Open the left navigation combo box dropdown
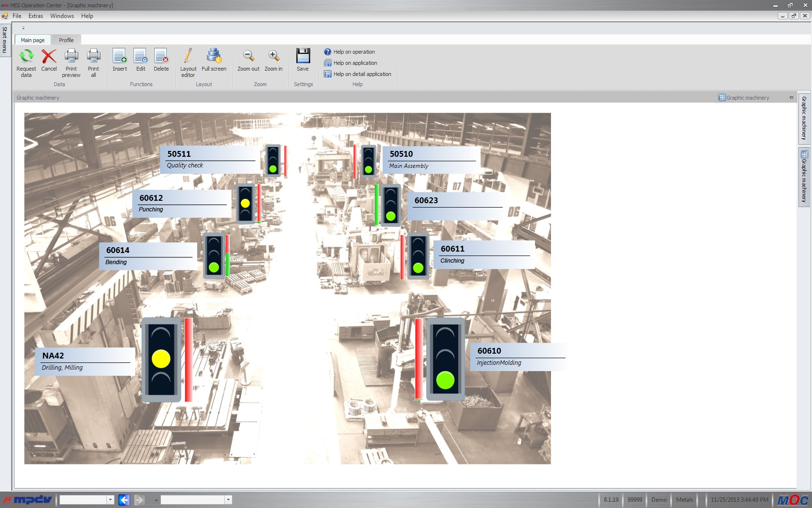812x508 pixels. pos(110,500)
